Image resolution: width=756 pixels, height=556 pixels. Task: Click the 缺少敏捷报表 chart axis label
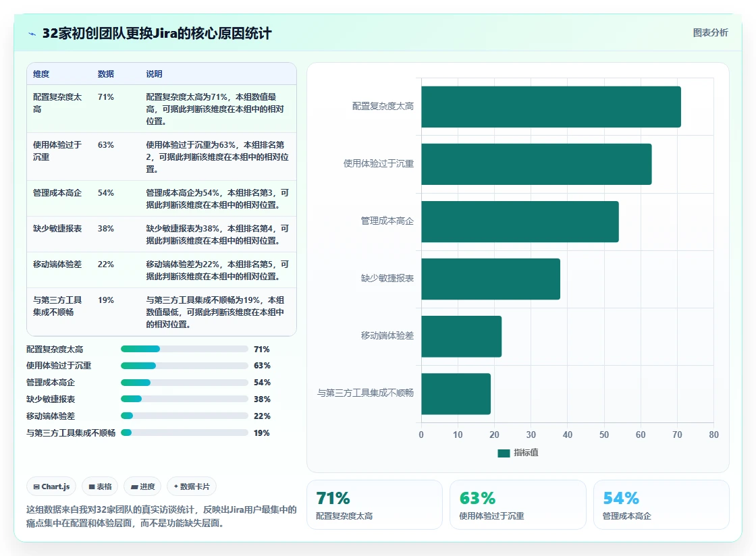click(387, 278)
